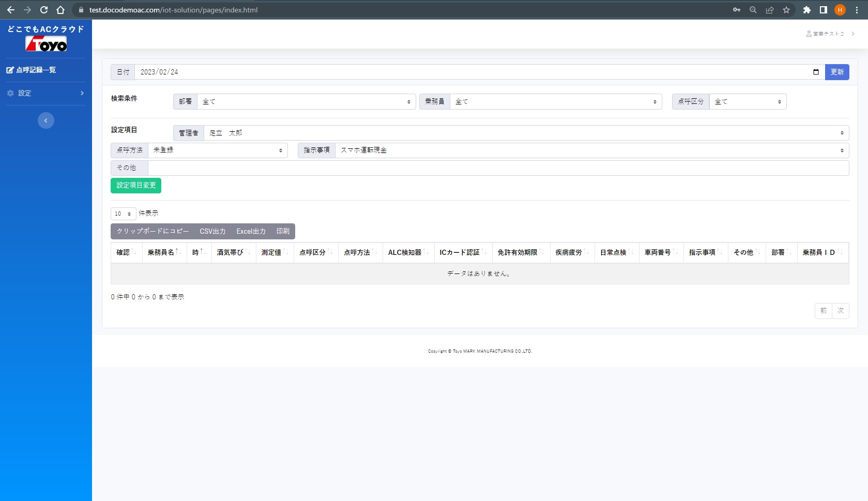Screen dimensions: 868x501
Task: Click the browser zoom magnifier icon
Action: (753, 10)
